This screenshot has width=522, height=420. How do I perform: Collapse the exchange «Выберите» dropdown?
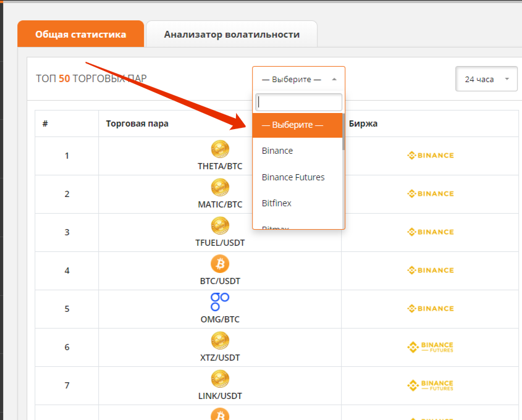point(298,79)
